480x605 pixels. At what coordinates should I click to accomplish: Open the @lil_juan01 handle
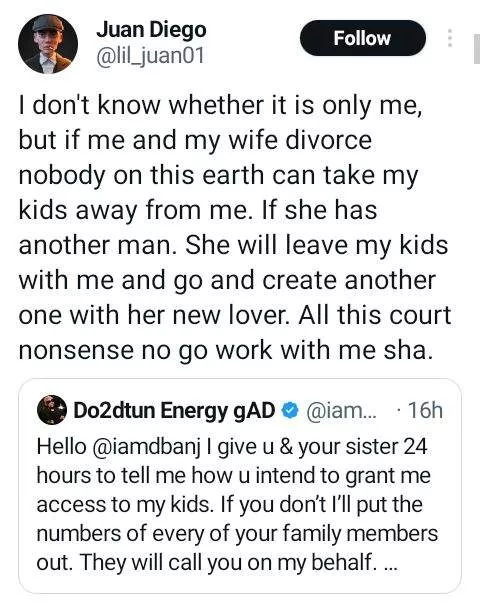(x=150, y=56)
